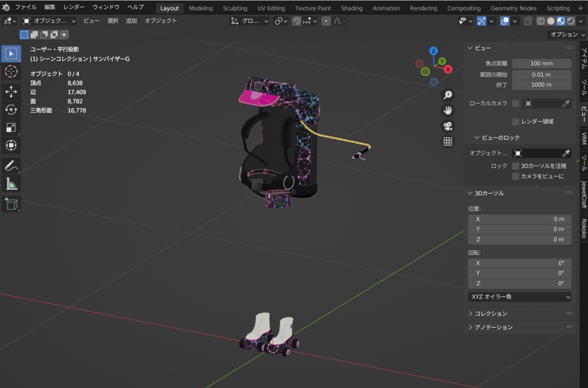Open the 編集 menu
This screenshot has height=388, width=588.
coord(49,7)
